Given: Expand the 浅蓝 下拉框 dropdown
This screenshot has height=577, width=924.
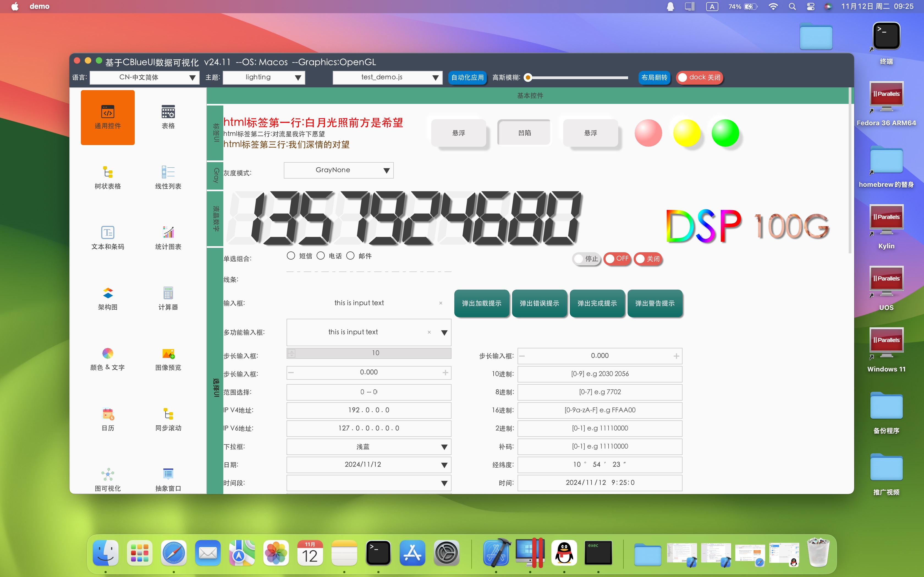Looking at the screenshot, I should 369,446.
